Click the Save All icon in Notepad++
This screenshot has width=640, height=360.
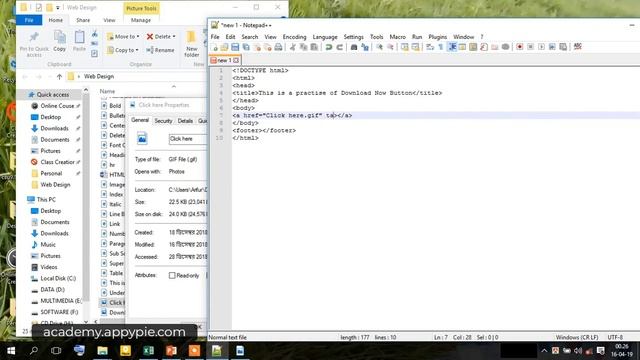click(246, 47)
